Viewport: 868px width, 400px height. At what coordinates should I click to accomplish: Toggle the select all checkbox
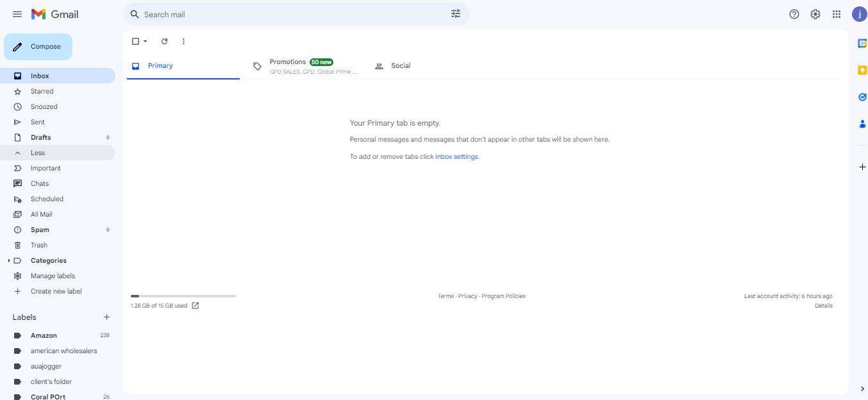135,41
